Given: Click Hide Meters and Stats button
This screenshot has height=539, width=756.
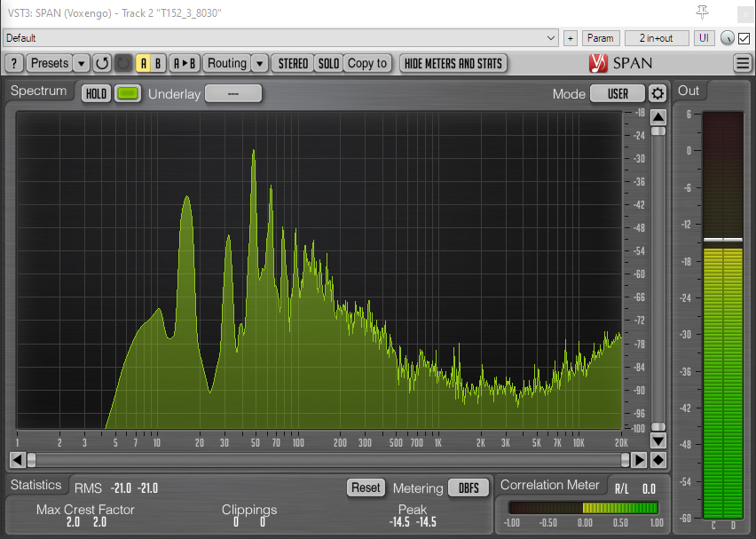Looking at the screenshot, I should coord(453,63).
